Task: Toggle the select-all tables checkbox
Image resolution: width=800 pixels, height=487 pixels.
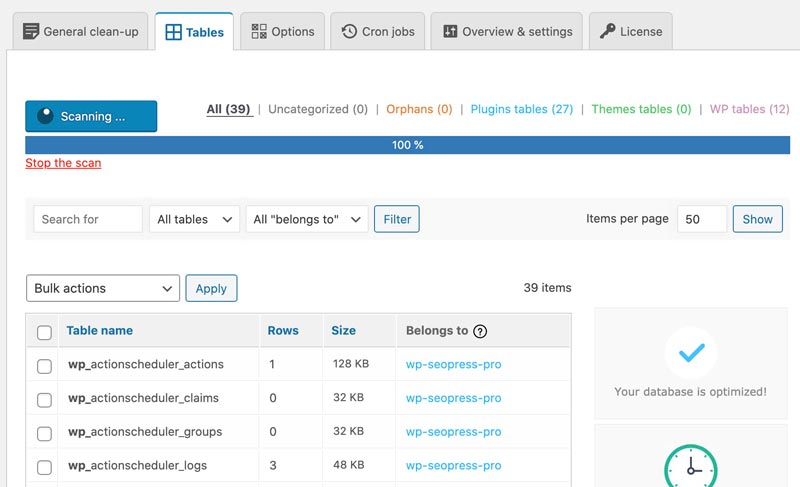Action: click(44, 332)
